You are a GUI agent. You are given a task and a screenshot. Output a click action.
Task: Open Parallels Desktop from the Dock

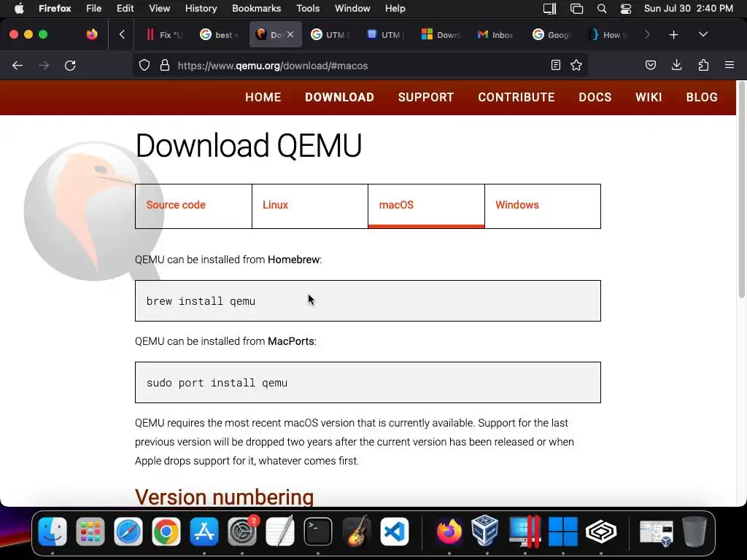[524, 532]
